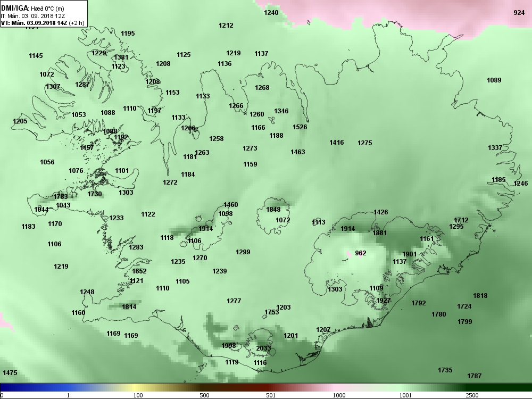Viewport: 532px width, 399px height.
Task: Click the 1275 value in the northeast
Action: 365,143
